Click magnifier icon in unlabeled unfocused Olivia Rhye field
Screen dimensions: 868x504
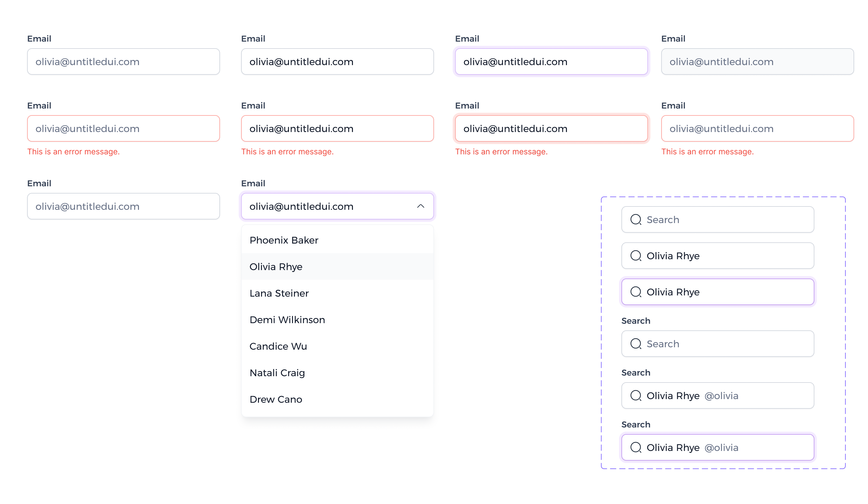[636, 256]
